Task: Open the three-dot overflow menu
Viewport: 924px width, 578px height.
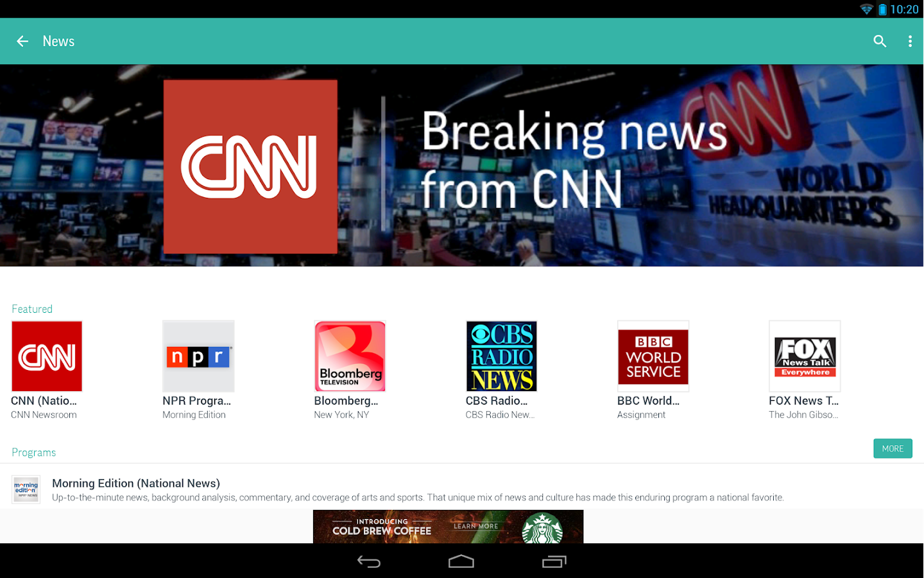Action: pos(910,41)
